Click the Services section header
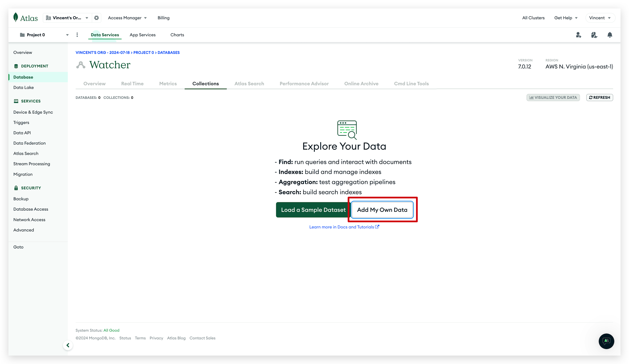 click(x=27, y=101)
